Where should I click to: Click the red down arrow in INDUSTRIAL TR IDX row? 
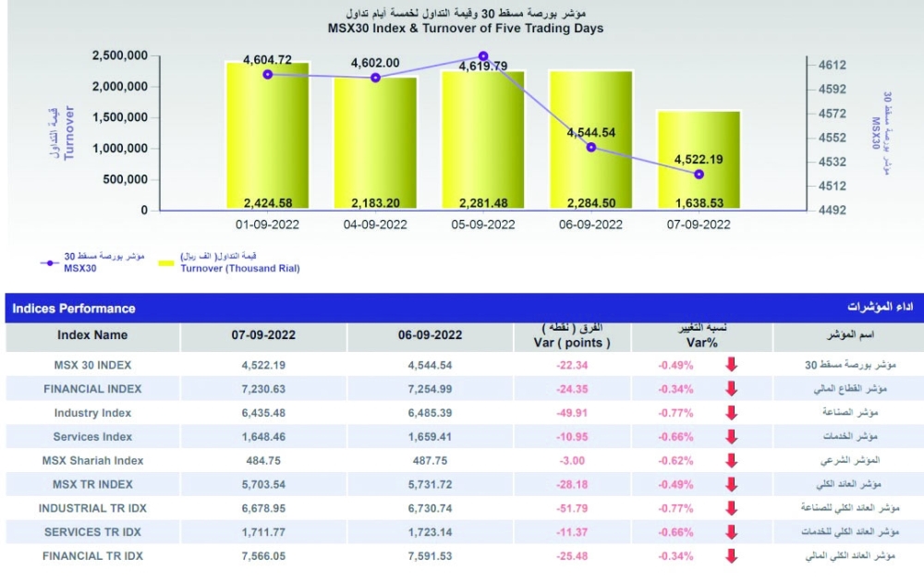point(732,508)
